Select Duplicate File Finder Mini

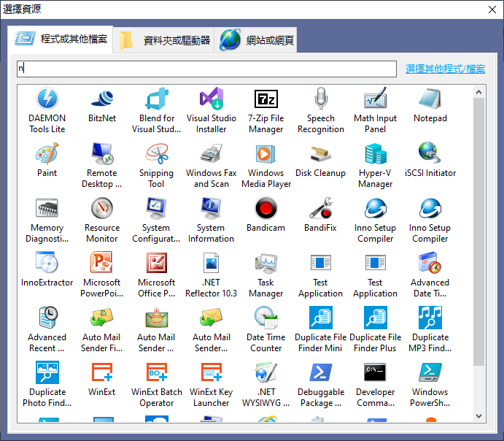pyautogui.click(x=320, y=318)
